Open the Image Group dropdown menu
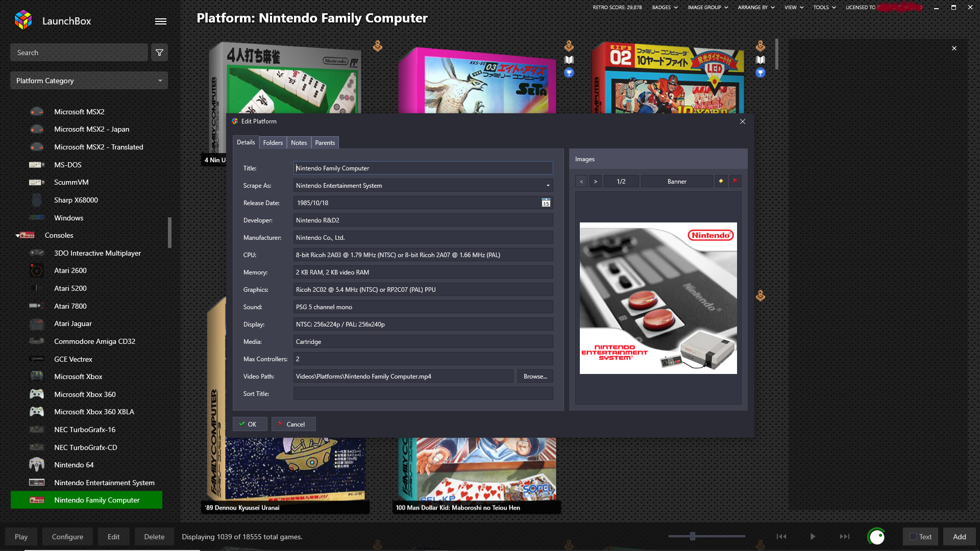980x551 pixels. click(x=707, y=7)
